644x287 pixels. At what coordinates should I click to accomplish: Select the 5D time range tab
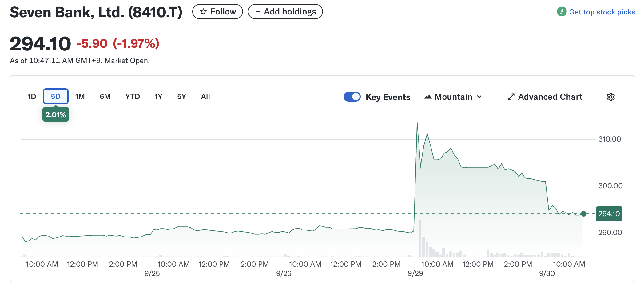[56, 97]
